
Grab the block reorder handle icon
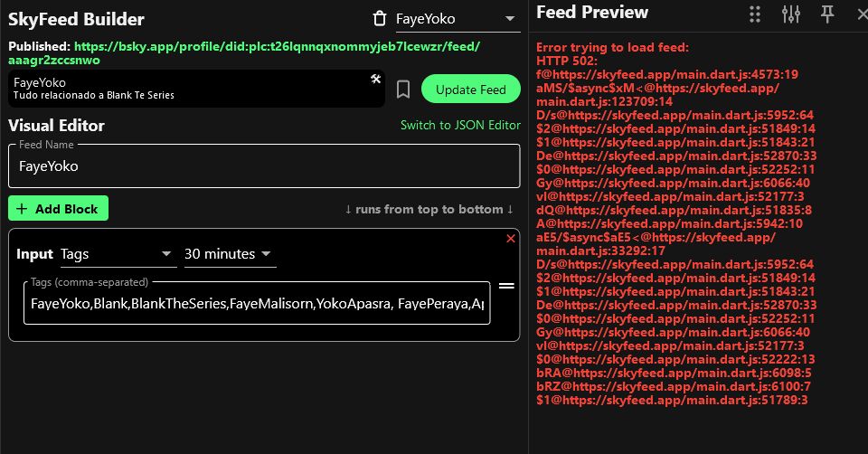click(506, 286)
